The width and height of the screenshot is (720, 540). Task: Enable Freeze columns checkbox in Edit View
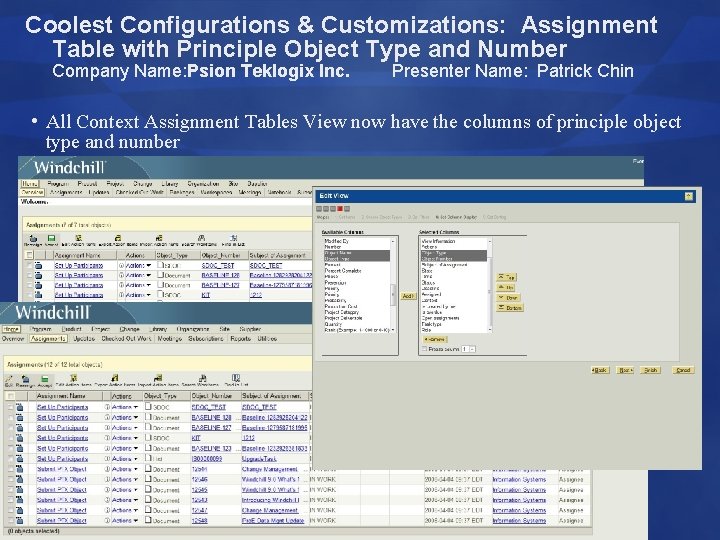point(424,349)
